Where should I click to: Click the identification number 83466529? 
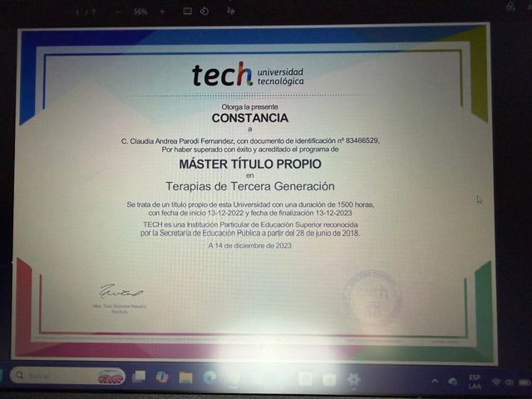tap(362, 140)
